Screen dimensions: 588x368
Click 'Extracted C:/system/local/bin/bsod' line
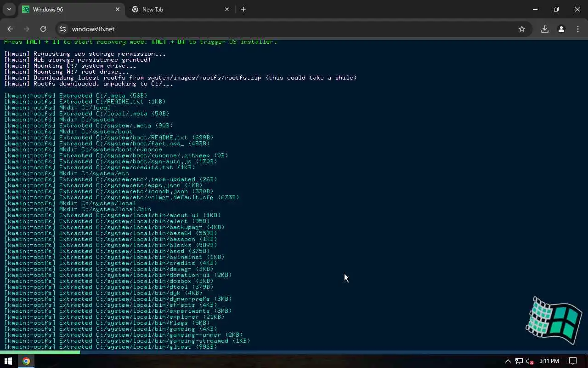pos(107,251)
